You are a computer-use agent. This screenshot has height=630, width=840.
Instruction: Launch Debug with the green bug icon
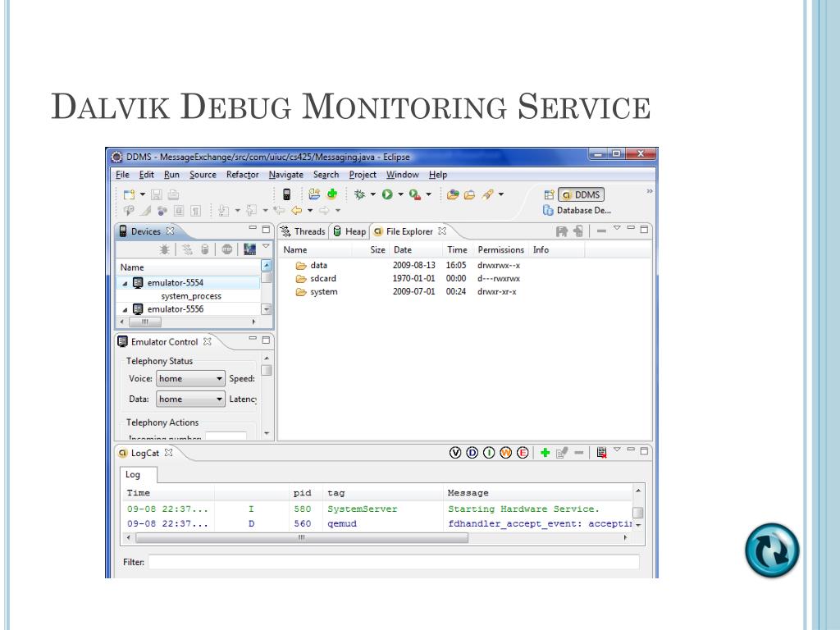click(359, 194)
